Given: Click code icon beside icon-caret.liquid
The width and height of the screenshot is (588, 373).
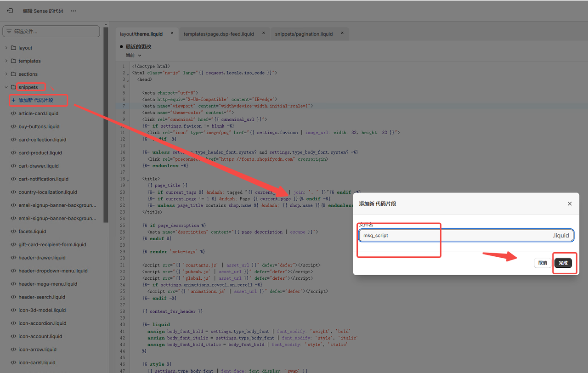Looking at the screenshot, I should pos(13,362).
